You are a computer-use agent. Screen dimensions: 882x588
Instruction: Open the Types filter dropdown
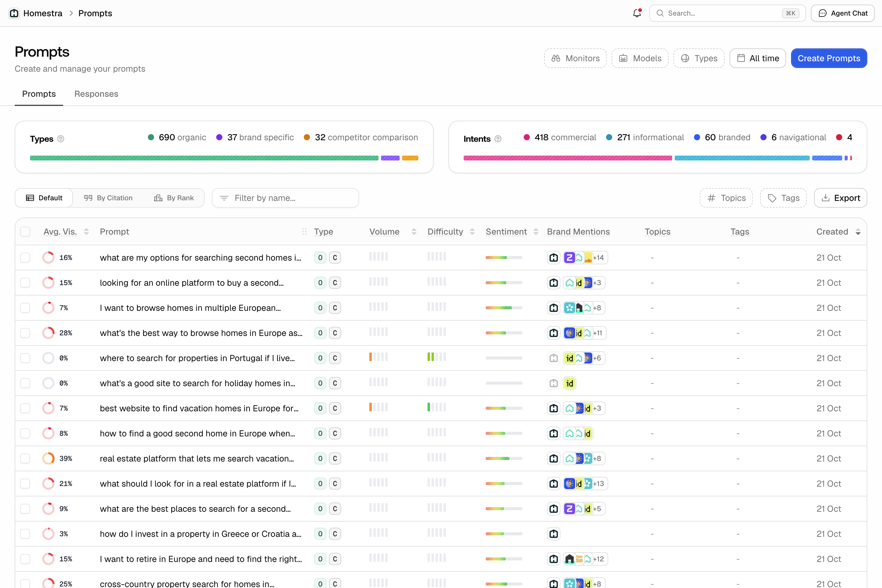click(699, 58)
